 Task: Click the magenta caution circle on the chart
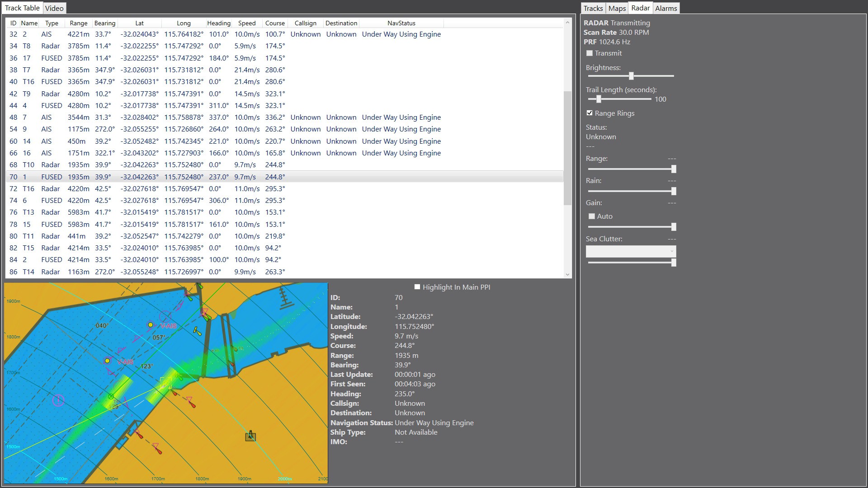pyautogui.click(x=58, y=400)
